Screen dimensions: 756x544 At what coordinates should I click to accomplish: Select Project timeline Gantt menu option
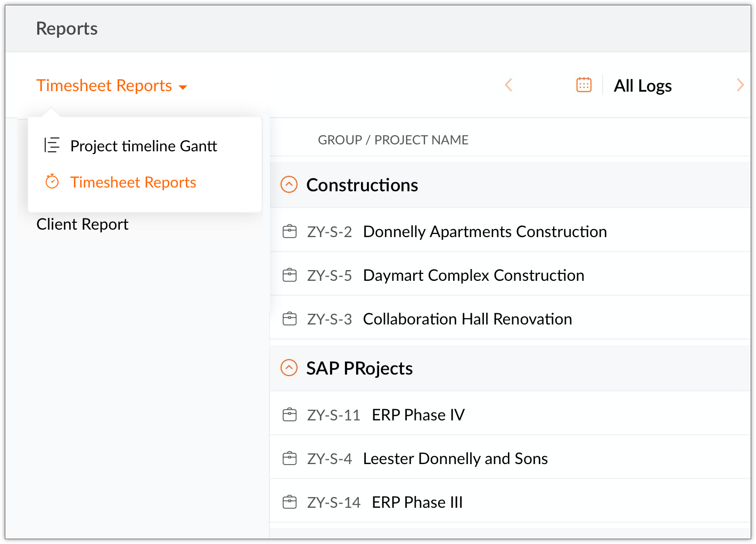point(144,146)
